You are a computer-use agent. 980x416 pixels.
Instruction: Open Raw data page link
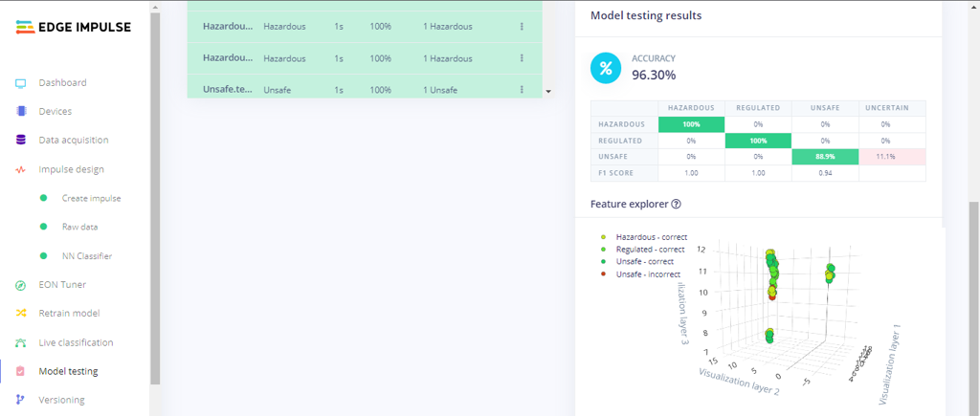[79, 228]
